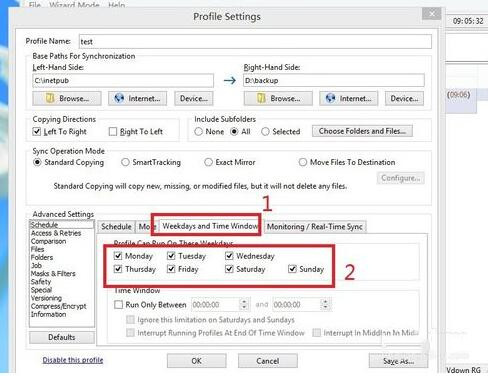Screen dimensions: 488x376
Task: Click the Defaults button
Action: [x=62, y=337]
